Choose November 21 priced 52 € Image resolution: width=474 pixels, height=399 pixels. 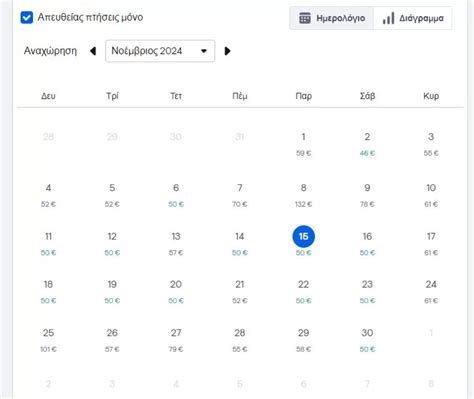(x=240, y=292)
